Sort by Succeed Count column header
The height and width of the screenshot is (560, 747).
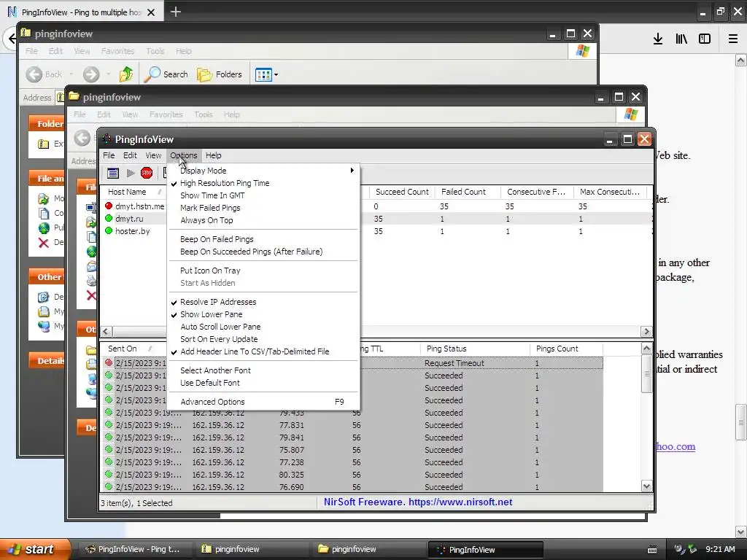[402, 192]
